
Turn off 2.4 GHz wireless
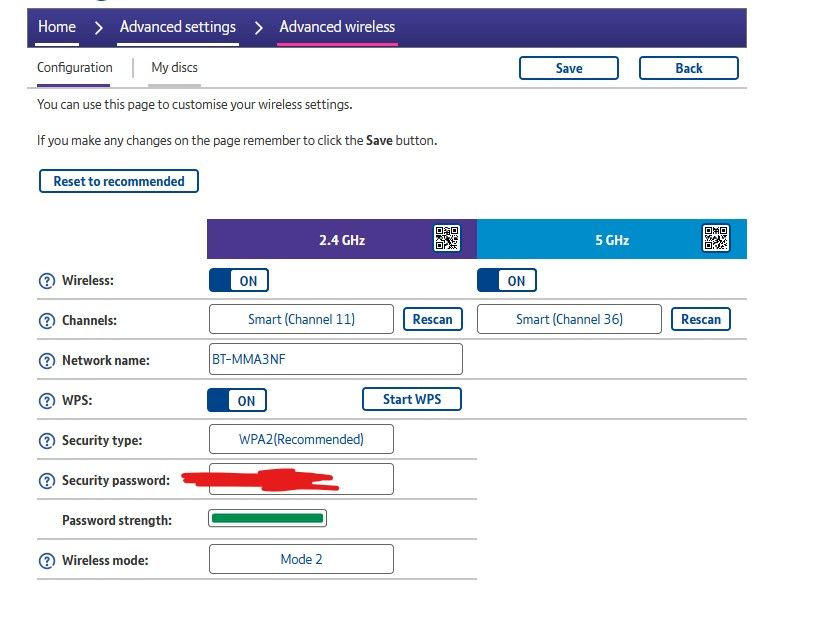coord(238,280)
